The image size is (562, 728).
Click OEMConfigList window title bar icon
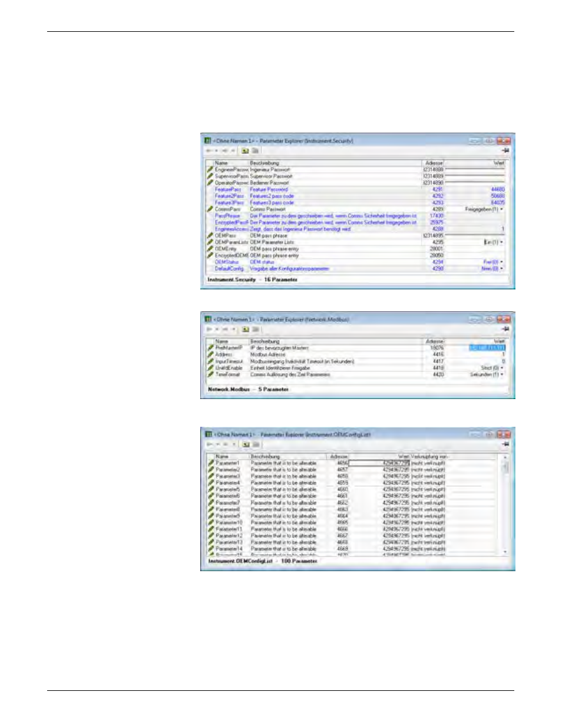coord(207,434)
